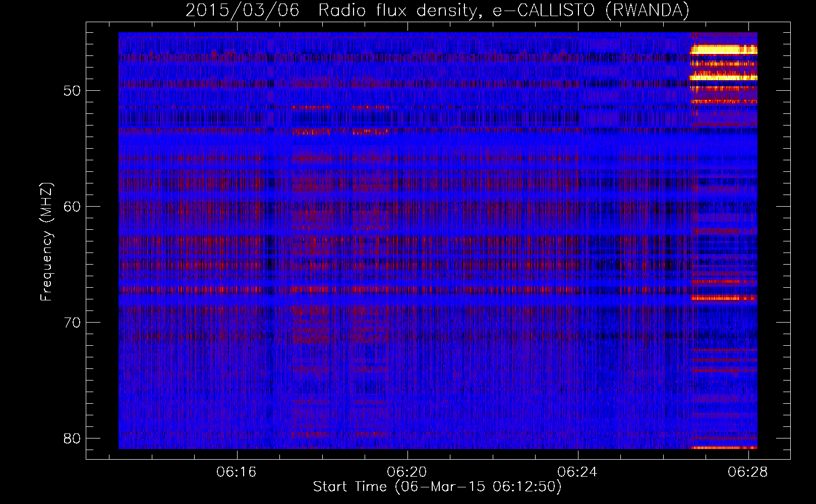
Task: Click the 06:16 time tick label
Action: point(237,472)
